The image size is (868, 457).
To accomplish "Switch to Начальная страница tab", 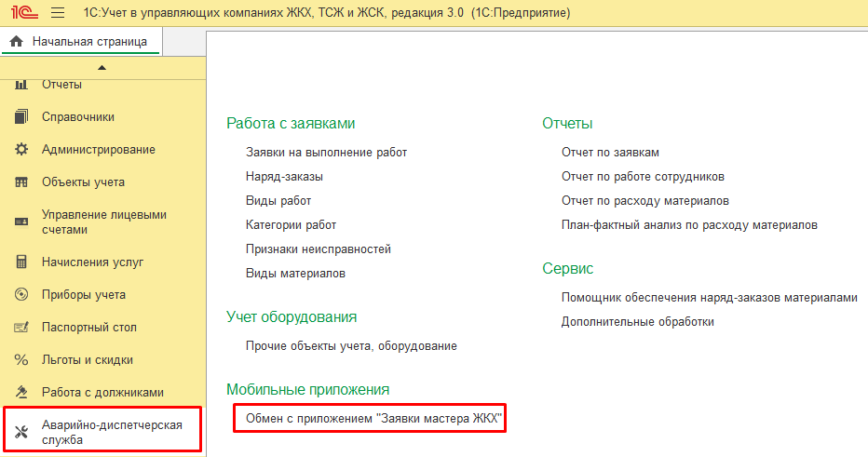I will (x=81, y=42).
